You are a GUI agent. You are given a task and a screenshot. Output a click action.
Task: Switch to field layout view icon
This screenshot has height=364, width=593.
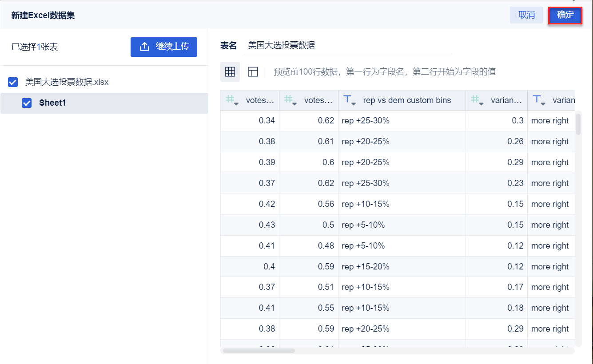pos(253,72)
